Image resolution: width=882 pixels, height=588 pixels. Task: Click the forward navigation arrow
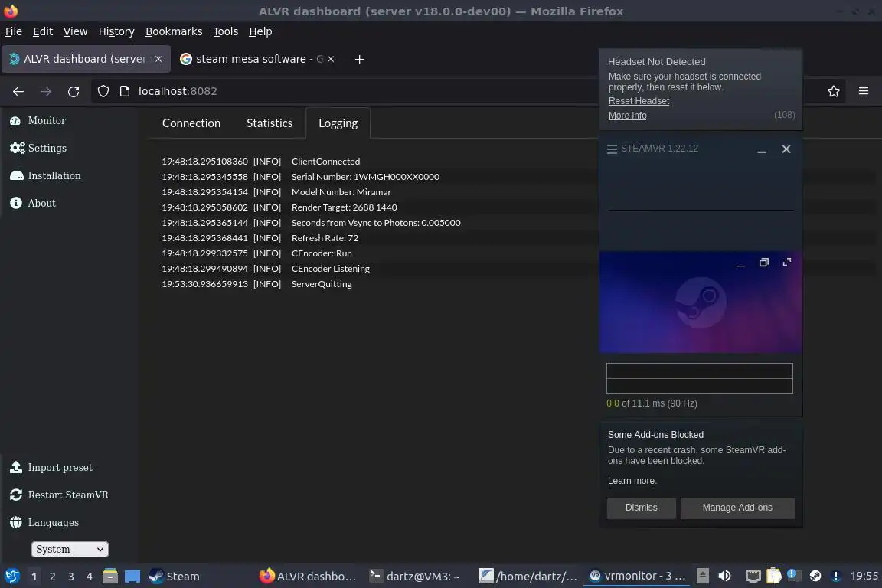tap(46, 91)
